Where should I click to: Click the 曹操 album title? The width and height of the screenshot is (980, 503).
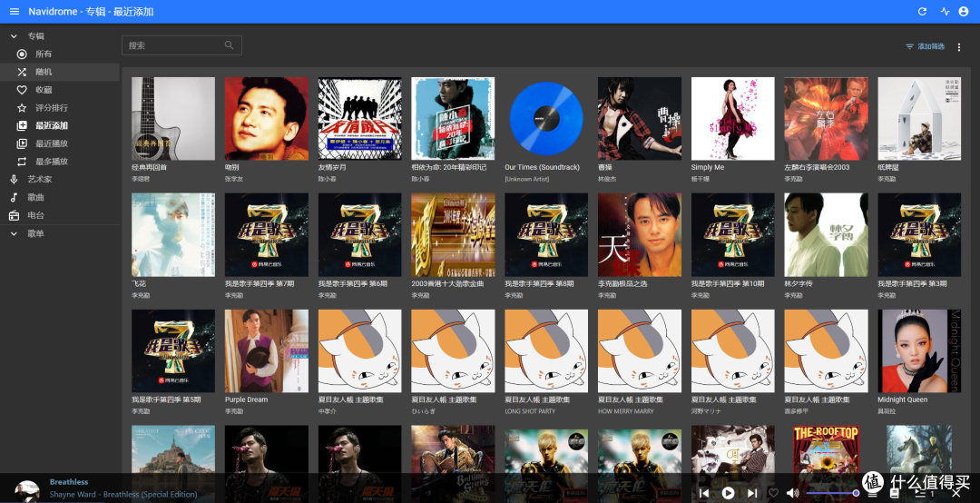(605, 168)
